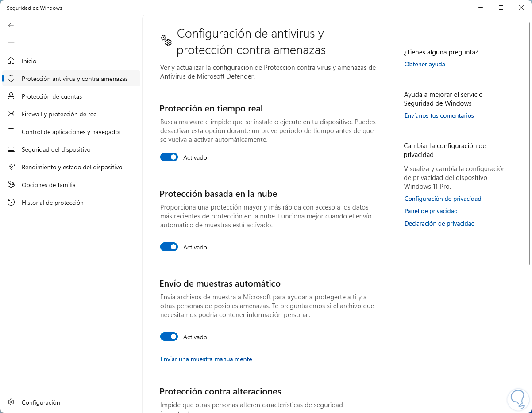Click the Configuración gear icon
The height and width of the screenshot is (413, 532).
[x=12, y=402]
